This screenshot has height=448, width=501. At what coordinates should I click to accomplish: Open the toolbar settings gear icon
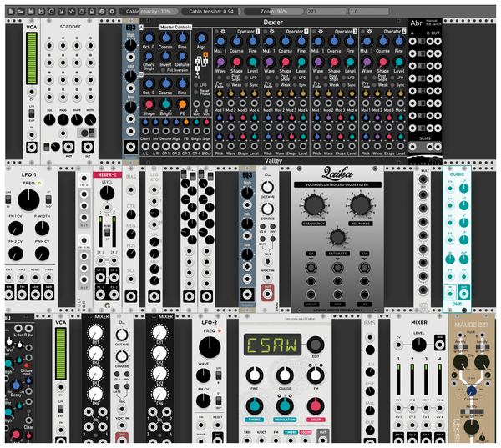pos(112,11)
